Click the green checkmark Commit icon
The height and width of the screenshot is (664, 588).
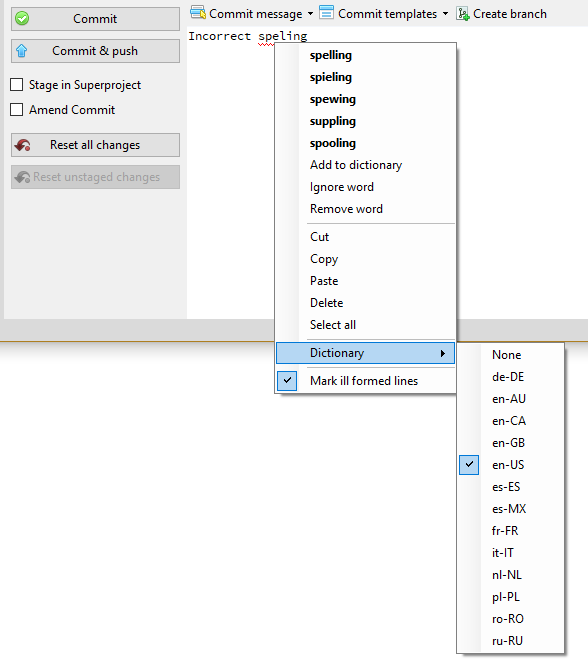point(22,19)
